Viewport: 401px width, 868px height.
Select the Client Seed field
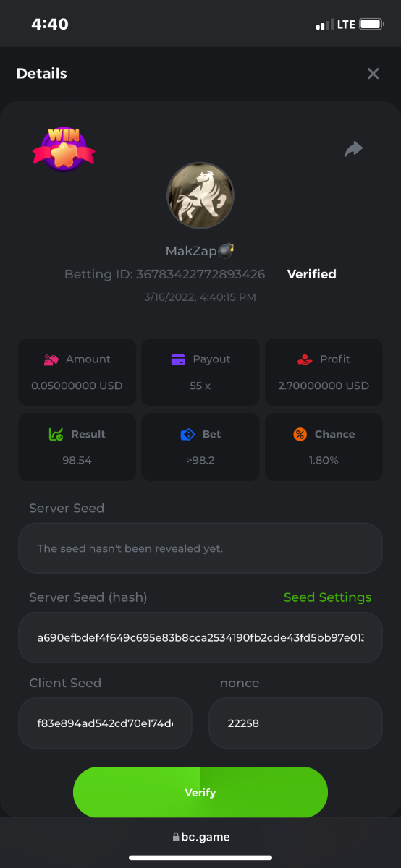105,723
